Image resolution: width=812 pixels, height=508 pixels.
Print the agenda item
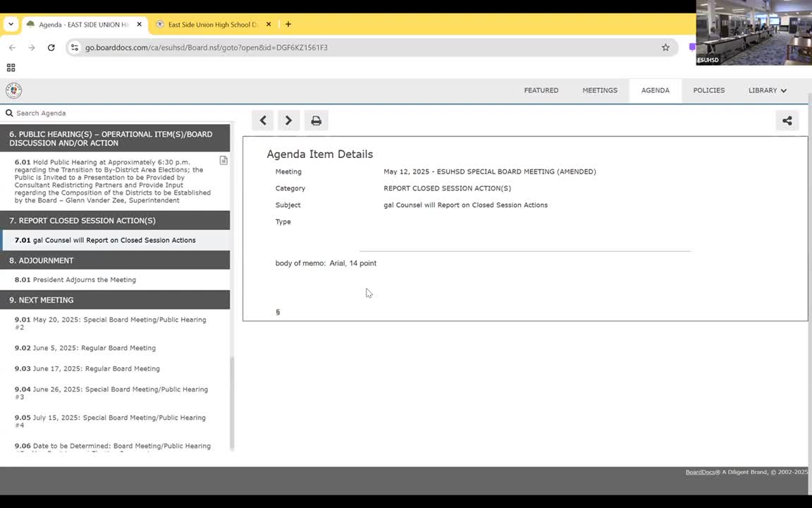coord(316,121)
